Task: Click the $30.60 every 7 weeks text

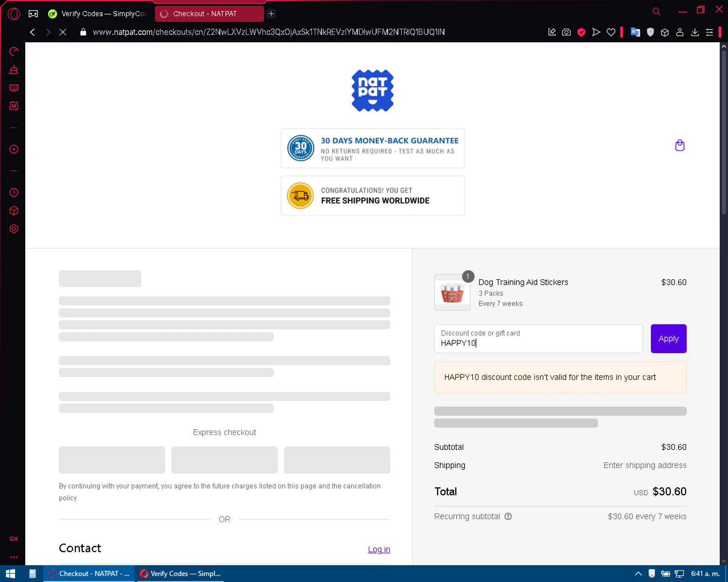Action: click(x=647, y=517)
